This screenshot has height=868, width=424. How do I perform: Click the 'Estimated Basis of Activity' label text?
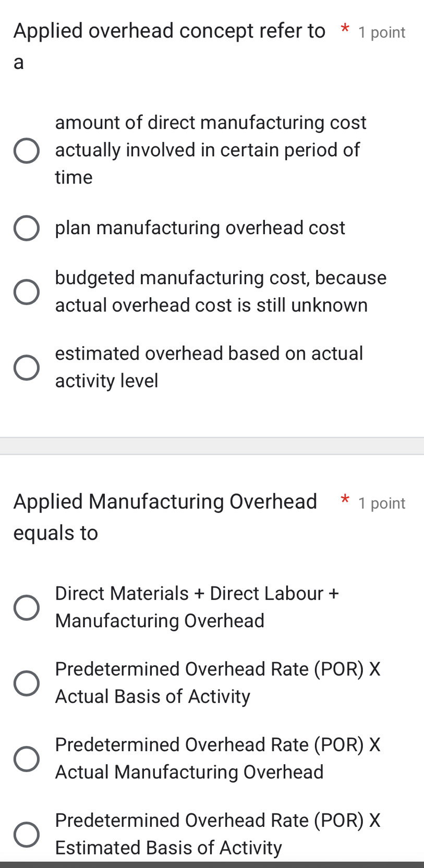[168, 848]
